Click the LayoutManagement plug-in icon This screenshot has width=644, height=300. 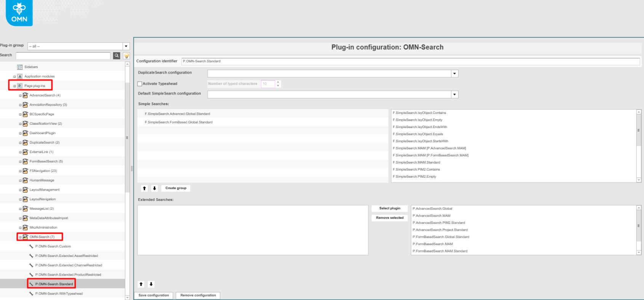coord(25,189)
